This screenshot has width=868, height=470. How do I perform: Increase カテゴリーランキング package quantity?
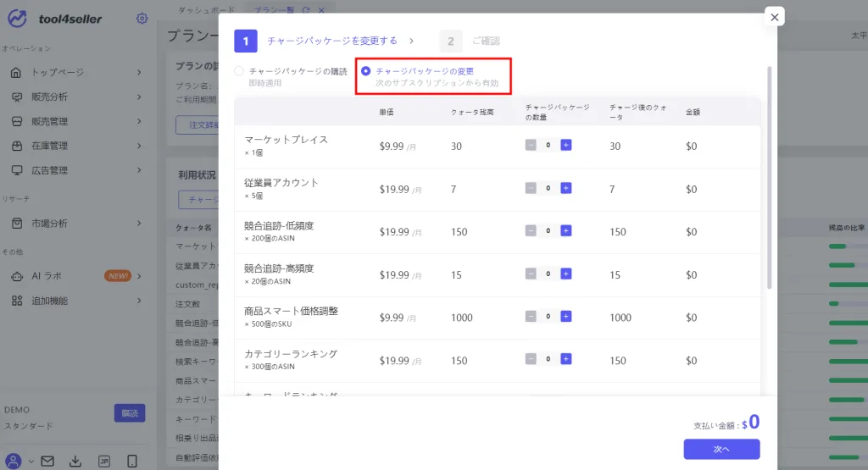coord(565,359)
